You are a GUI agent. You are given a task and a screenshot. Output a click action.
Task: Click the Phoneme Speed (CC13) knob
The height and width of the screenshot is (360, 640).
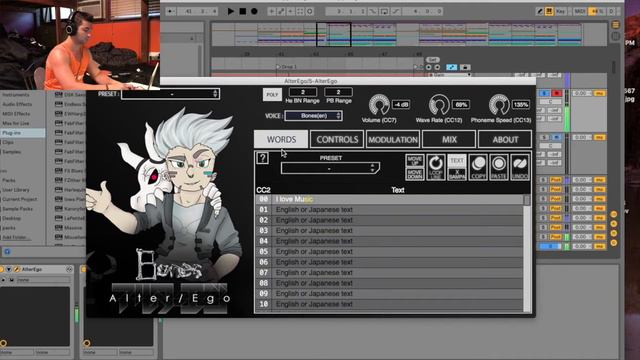coord(499,105)
